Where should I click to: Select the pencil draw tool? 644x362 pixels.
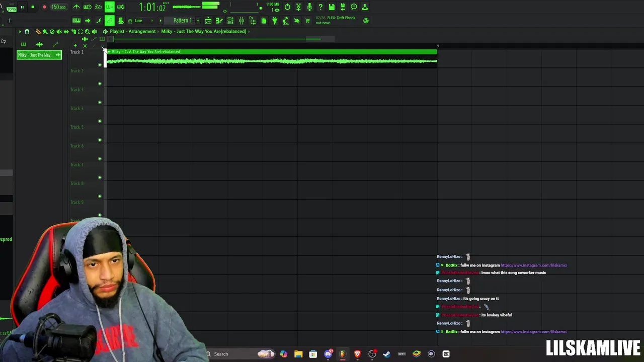(x=38, y=32)
